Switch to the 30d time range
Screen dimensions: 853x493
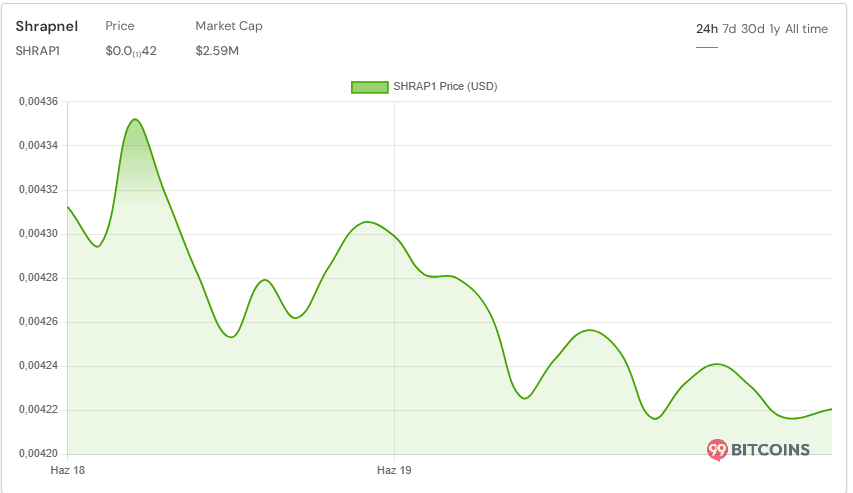753,29
